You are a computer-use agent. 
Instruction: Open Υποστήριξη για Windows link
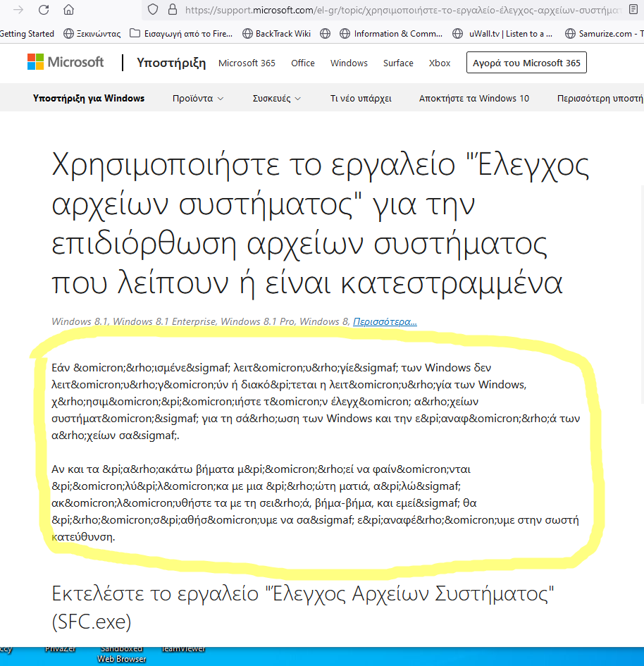tap(89, 98)
